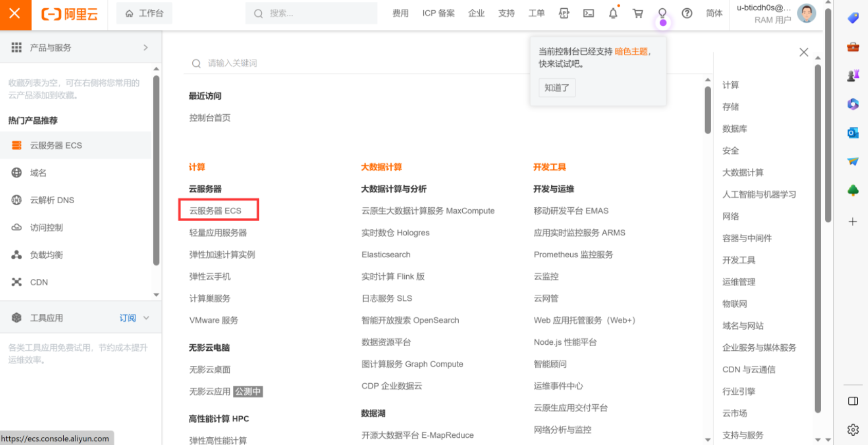Click 知道了 in the theme tooltip
Screen dimensions: 868x445
click(x=557, y=88)
